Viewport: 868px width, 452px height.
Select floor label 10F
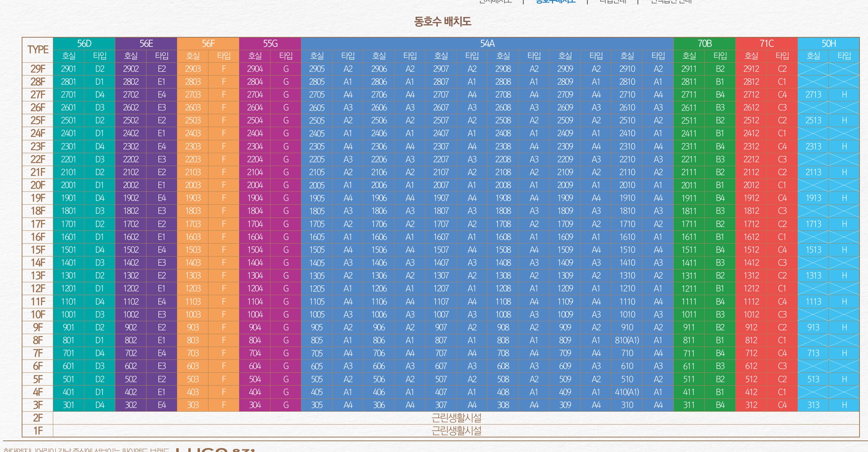point(38,314)
